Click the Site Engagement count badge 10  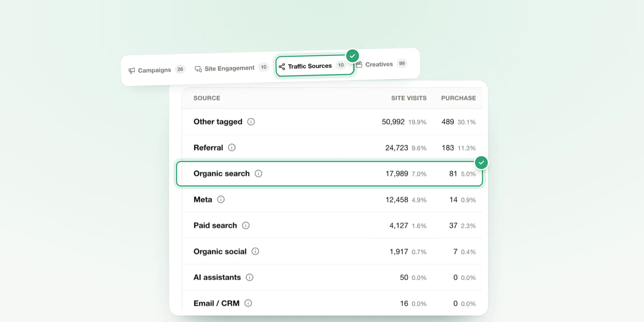(x=264, y=67)
